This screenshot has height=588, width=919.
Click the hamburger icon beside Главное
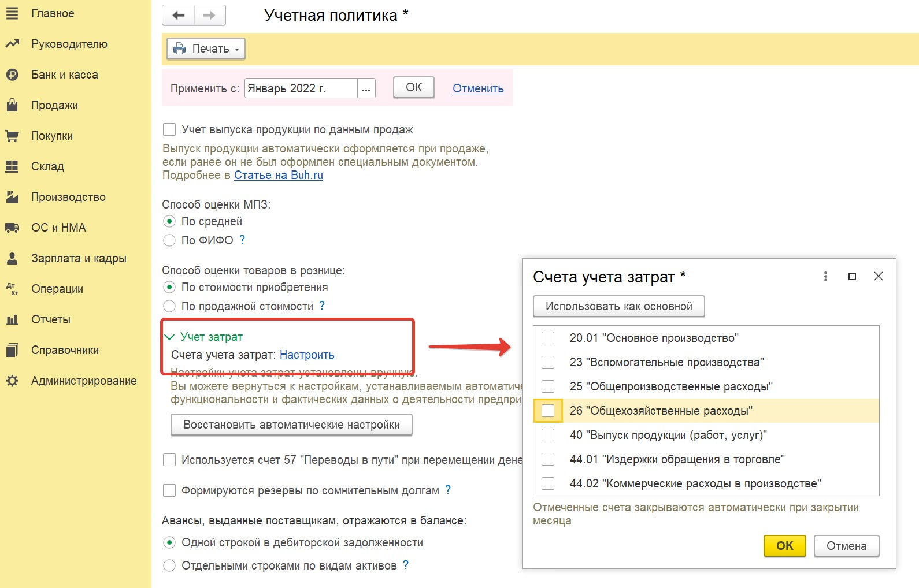coord(12,13)
